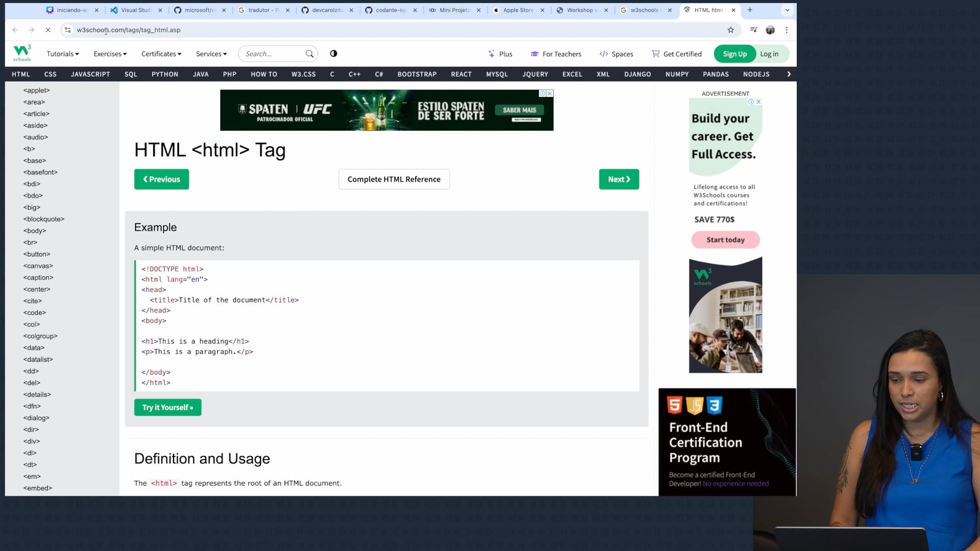The width and height of the screenshot is (980, 551).
Task: Click the Sign Up button
Action: (x=734, y=54)
